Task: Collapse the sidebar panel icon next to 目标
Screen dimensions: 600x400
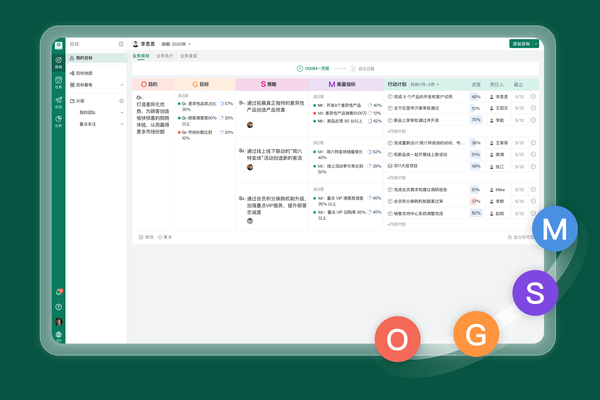Action: [121, 44]
